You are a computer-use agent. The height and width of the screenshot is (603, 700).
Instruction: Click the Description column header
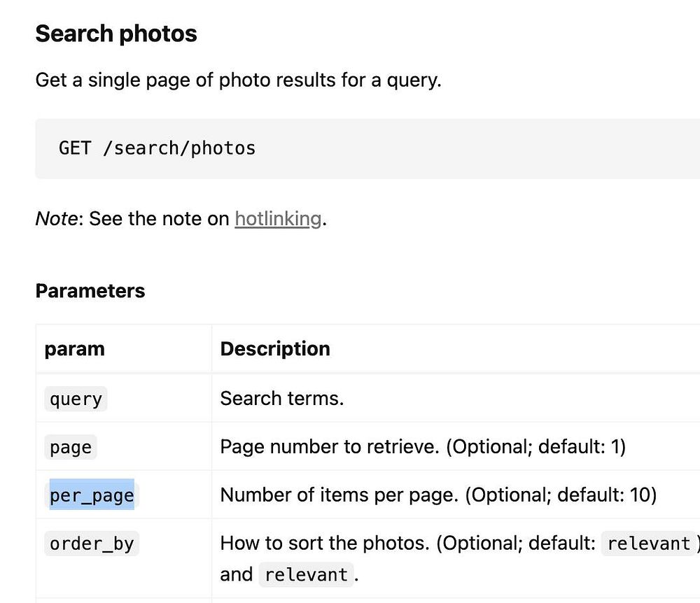coord(275,349)
